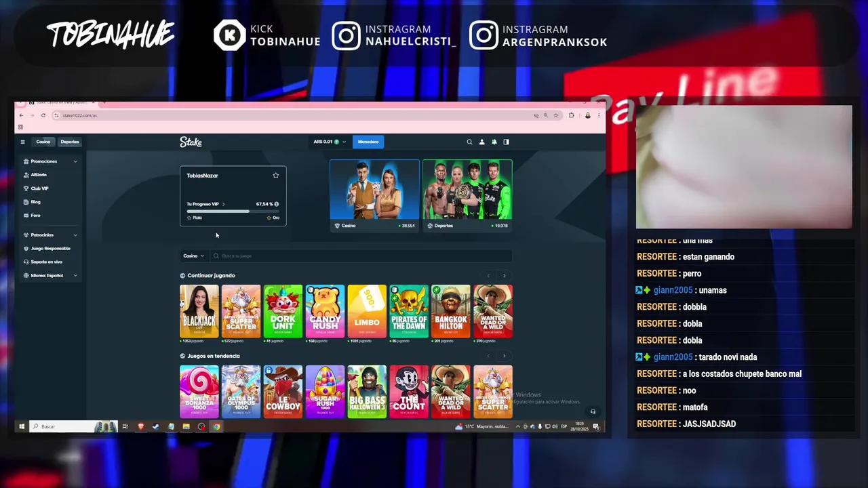Open the Windows notification center icon
The image size is (868, 488).
tap(595, 426)
